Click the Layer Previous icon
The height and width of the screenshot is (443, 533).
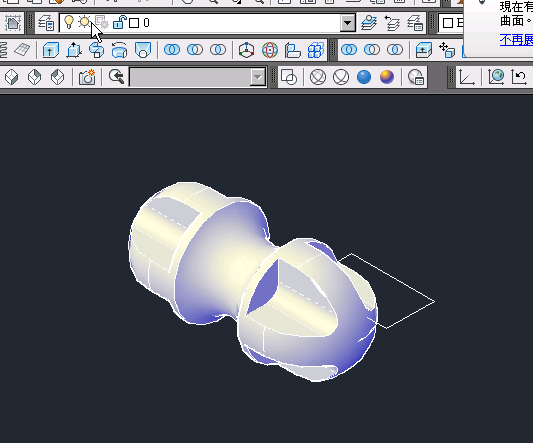click(x=392, y=23)
